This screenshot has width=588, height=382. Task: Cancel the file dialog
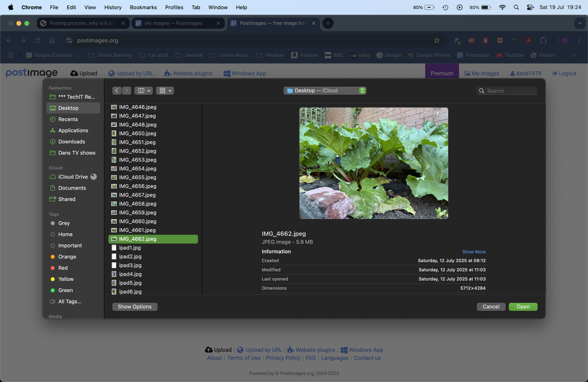tap(491, 307)
